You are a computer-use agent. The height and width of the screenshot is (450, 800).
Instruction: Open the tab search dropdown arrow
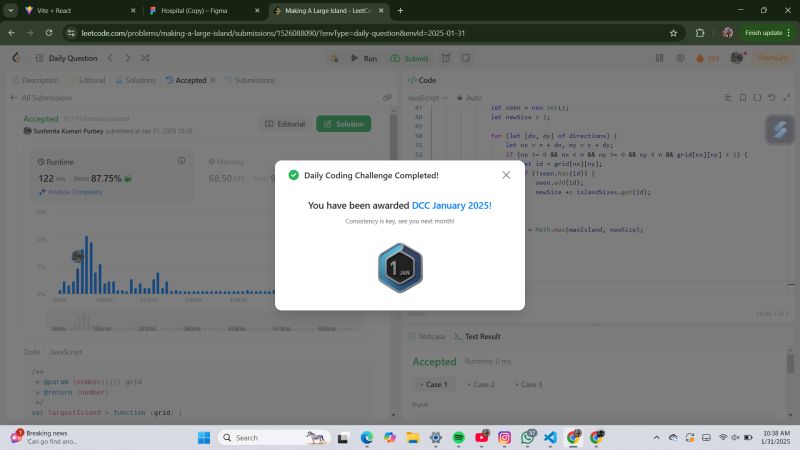(x=10, y=10)
